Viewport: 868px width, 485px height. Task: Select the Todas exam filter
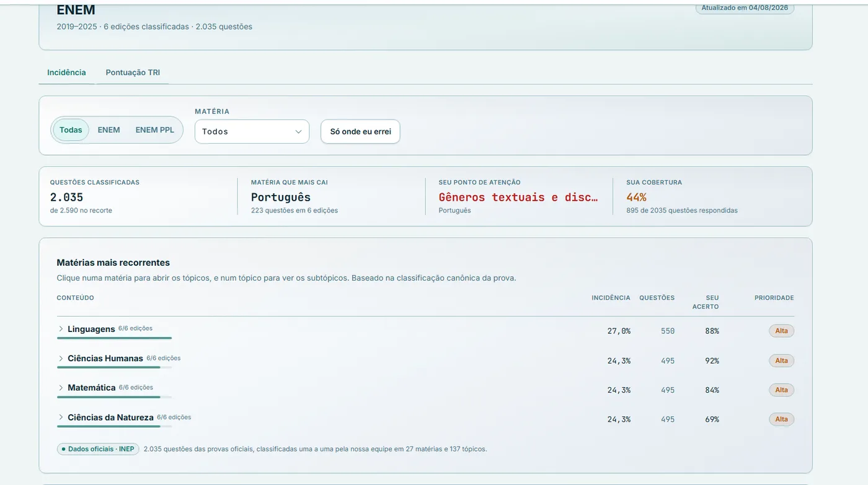[x=71, y=130]
